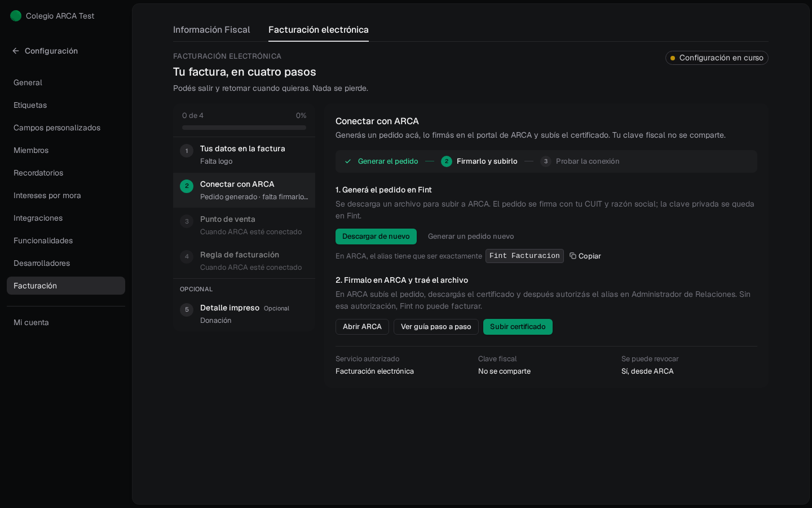The width and height of the screenshot is (812, 508).
Task: Open Desarrolladores in the sidebar
Action: point(66,263)
